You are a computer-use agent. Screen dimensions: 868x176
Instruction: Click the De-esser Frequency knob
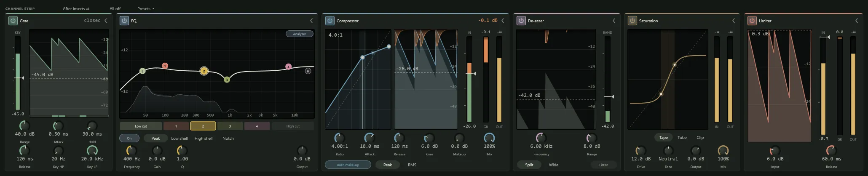(541, 138)
